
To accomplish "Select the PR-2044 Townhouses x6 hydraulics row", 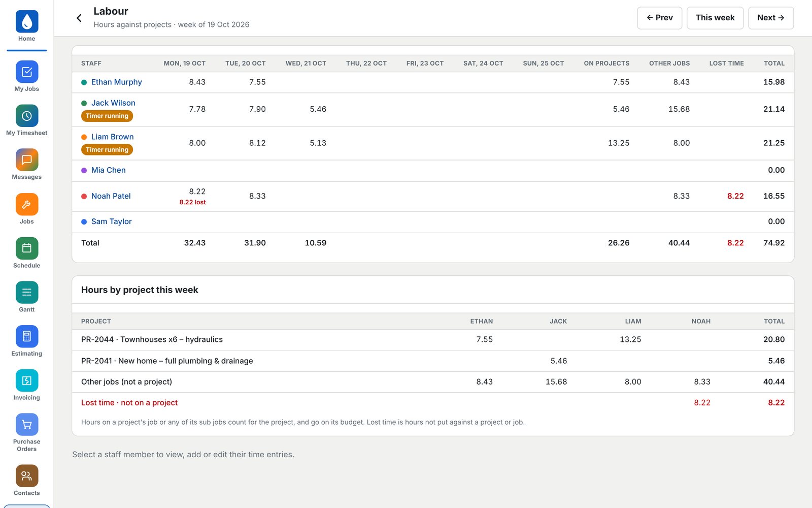I will (x=433, y=340).
